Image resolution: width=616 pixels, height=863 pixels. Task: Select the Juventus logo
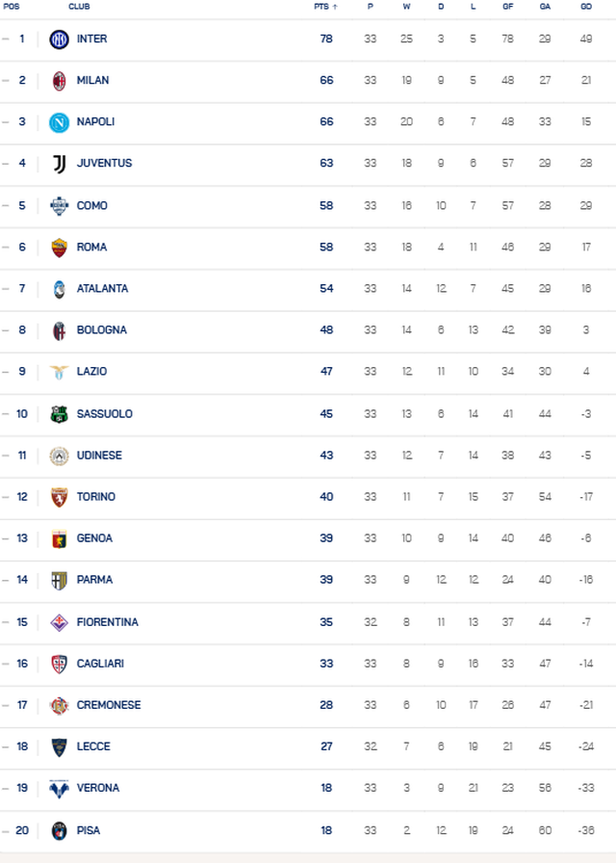coord(60,163)
